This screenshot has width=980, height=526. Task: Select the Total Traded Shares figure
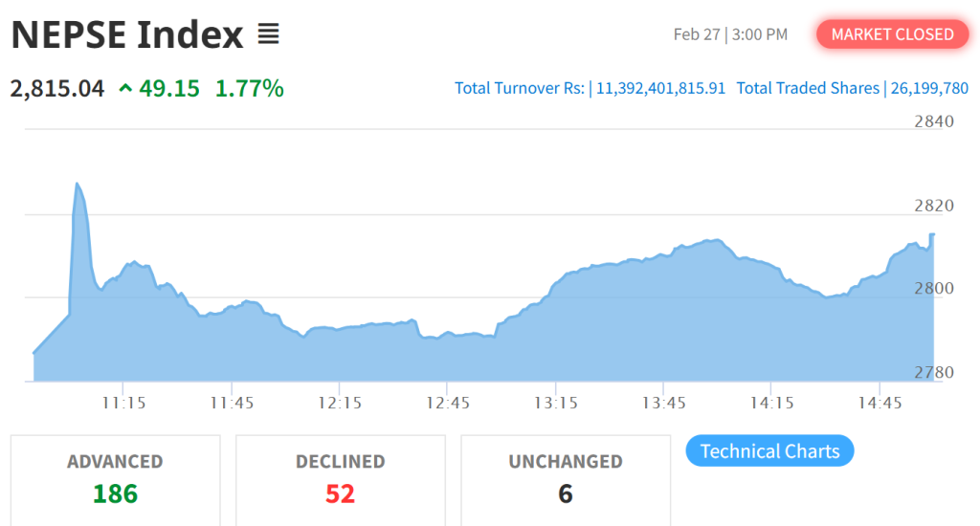[x=929, y=88]
